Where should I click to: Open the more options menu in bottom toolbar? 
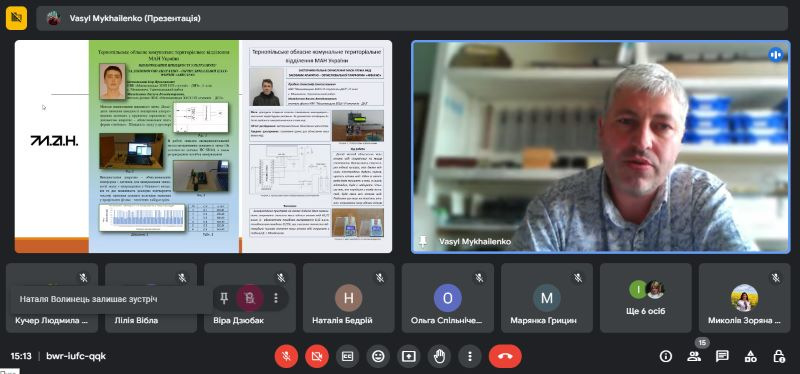click(x=470, y=356)
